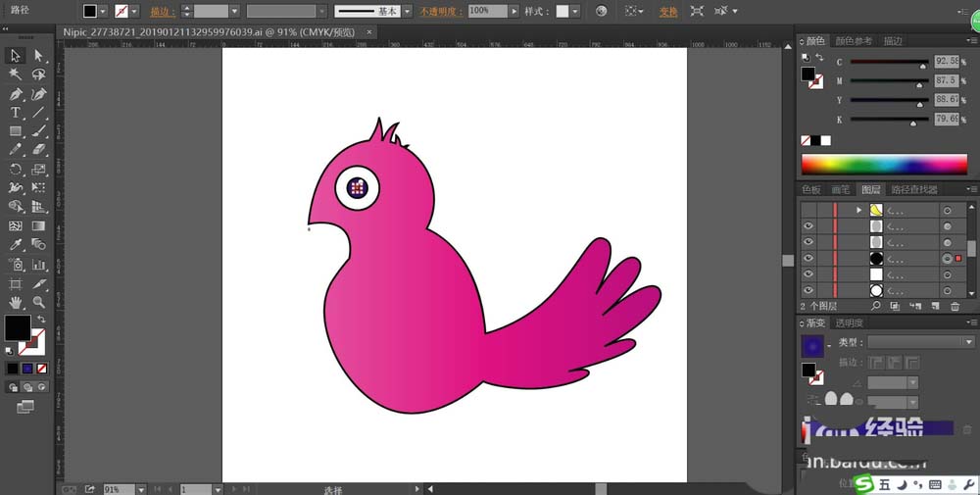Select the Artboard tool
Screen dimensions: 980x495
click(x=16, y=283)
